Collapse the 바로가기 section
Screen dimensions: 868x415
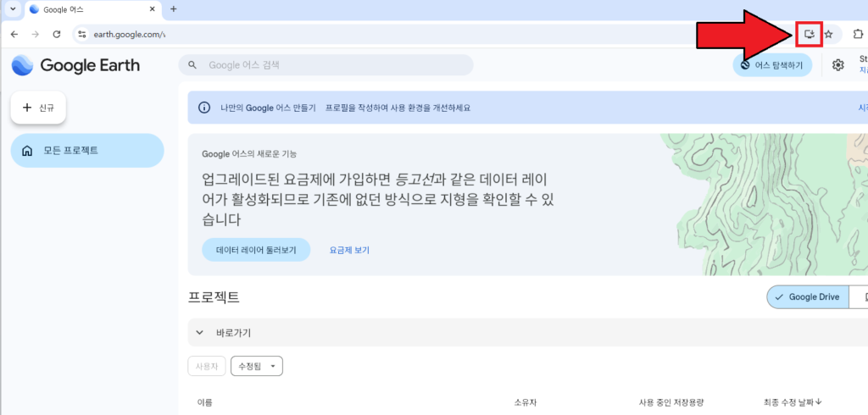click(x=200, y=333)
